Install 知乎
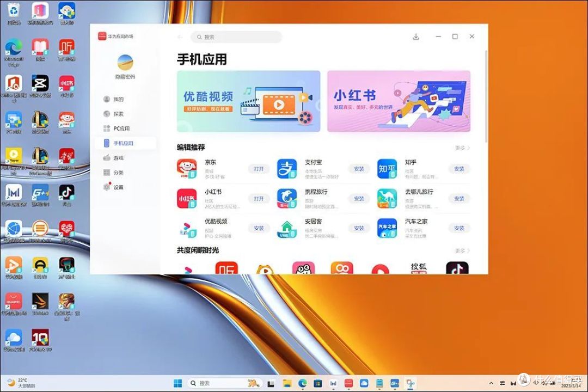 click(x=459, y=169)
